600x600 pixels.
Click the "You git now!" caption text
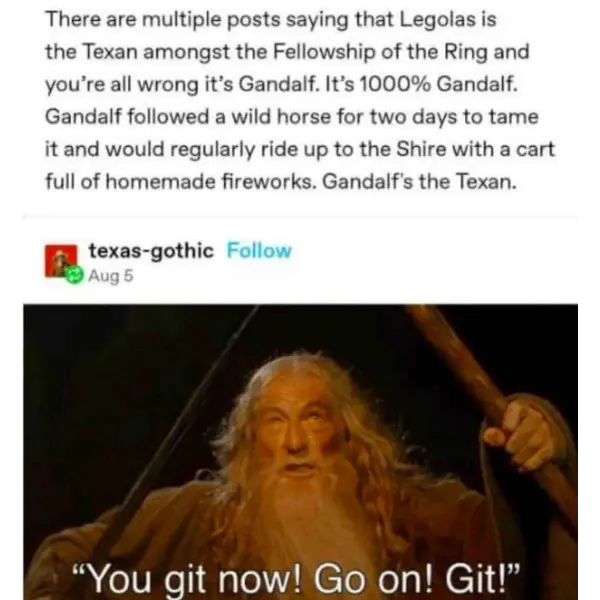click(297, 579)
